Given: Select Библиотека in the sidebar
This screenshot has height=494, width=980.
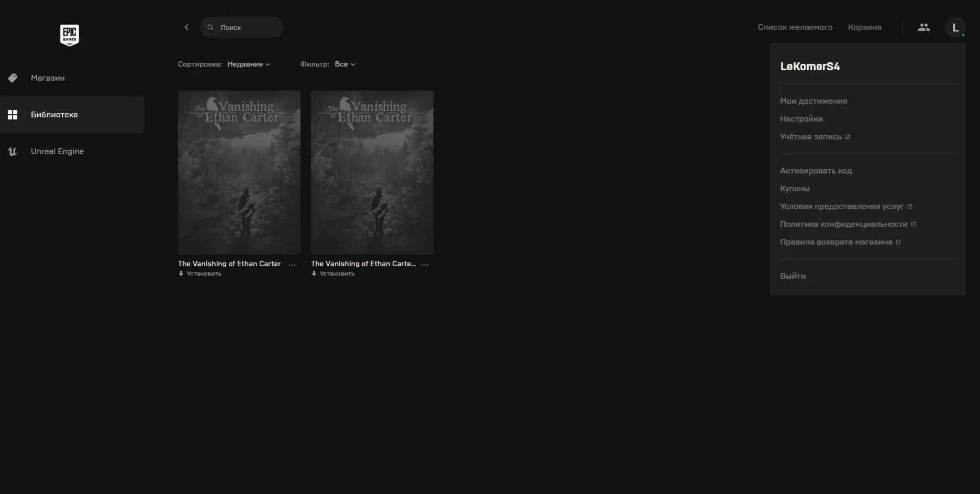Looking at the screenshot, I should [72, 115].
